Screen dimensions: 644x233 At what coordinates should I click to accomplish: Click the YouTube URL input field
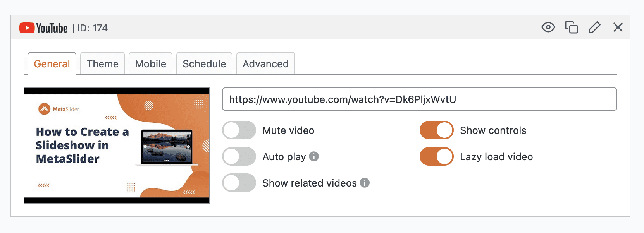[419, 99]
